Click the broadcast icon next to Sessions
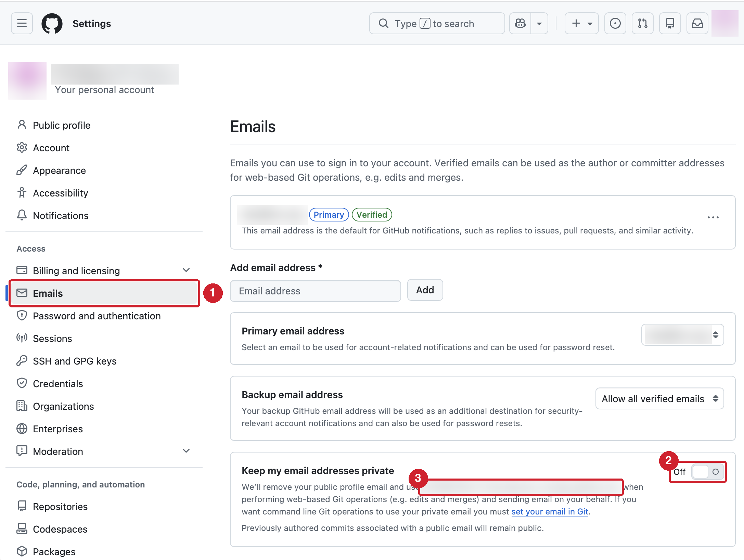This screenshot has width=744, height=560. tap(22, 338)
